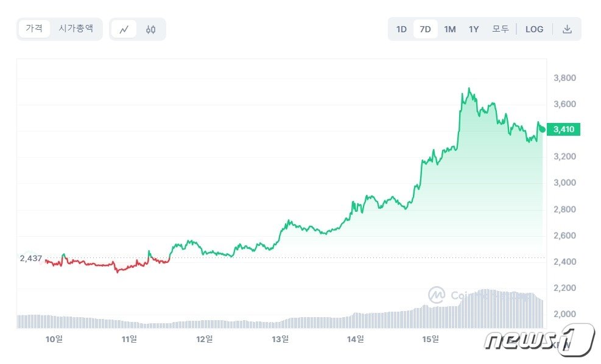
Task: Click the 3,410 current price label
Action: [x=564, y=129]
